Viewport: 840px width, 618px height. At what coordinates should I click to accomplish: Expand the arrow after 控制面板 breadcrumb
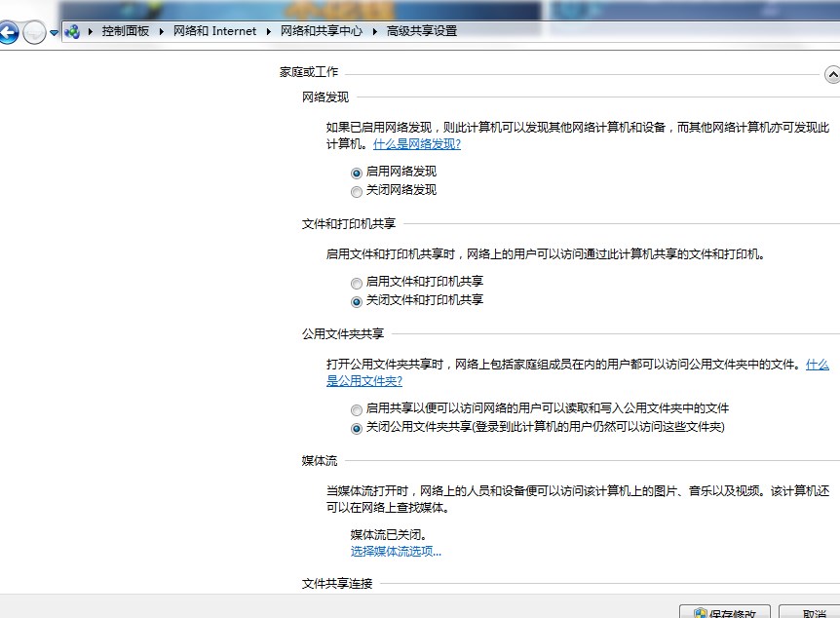[x=161, y=31]
